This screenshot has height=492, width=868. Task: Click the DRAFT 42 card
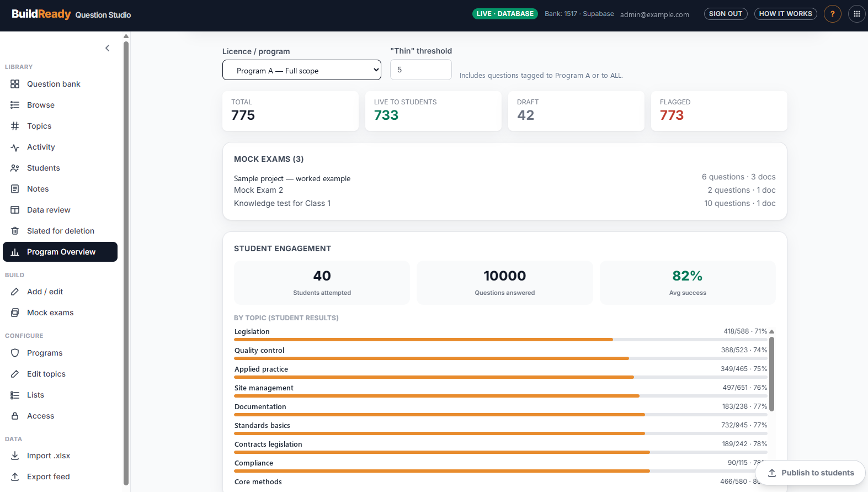pos(576,111)
